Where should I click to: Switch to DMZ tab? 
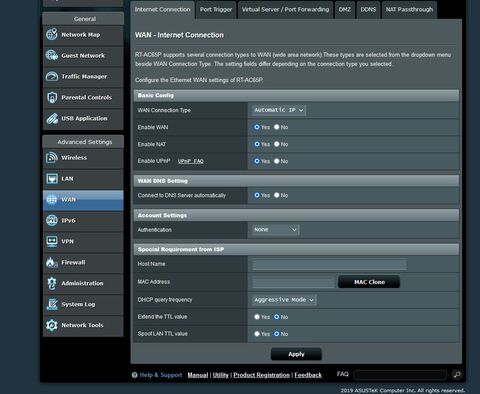coord(345,10)
